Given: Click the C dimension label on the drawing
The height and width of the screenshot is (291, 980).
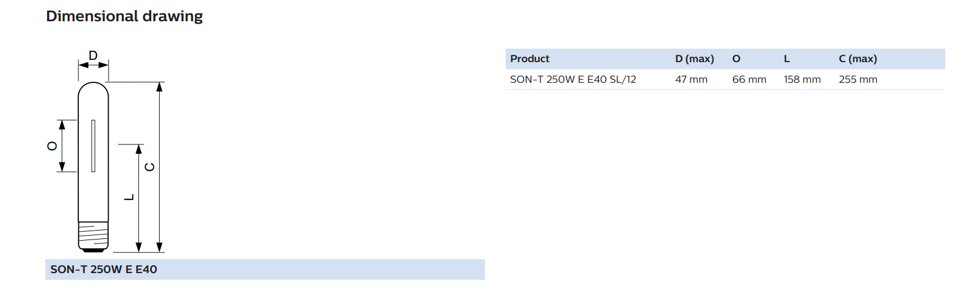Looking at the screenshot, I should tap(150, 167).
